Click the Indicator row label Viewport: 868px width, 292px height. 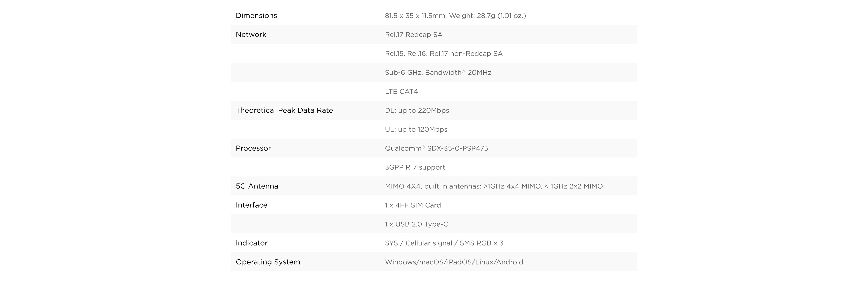(x=251, y=243)
